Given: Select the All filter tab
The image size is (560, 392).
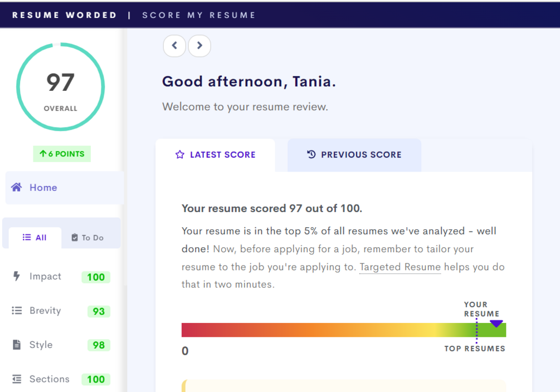Looking at the screenshot, I should 35,238.
